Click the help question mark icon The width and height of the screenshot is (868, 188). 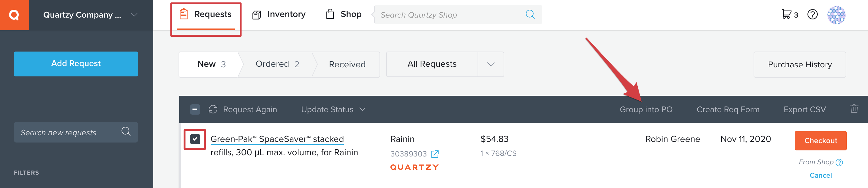[812, 15]
